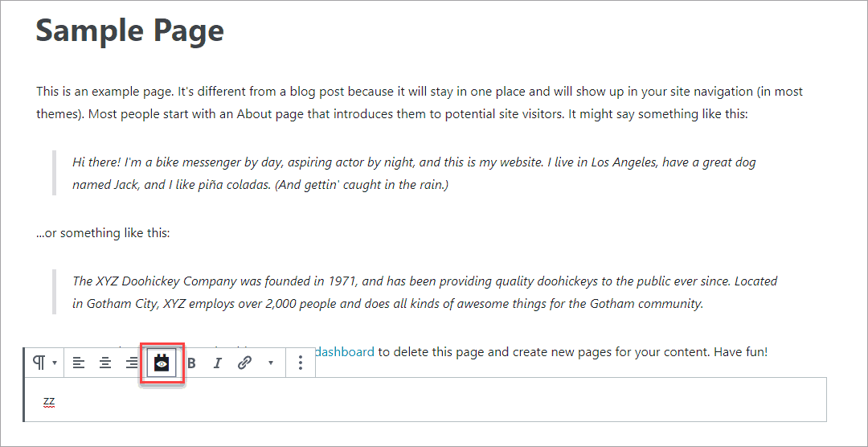Align the paragraph text right
The height and width of the screenshot is (447, 868).
click(132, 363)
